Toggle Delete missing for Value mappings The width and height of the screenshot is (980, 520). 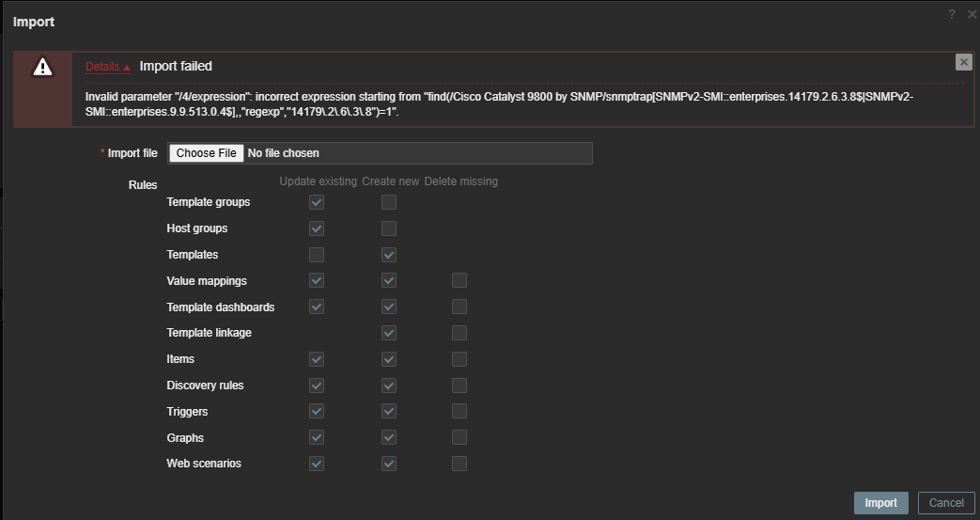(x=459, y=280)
